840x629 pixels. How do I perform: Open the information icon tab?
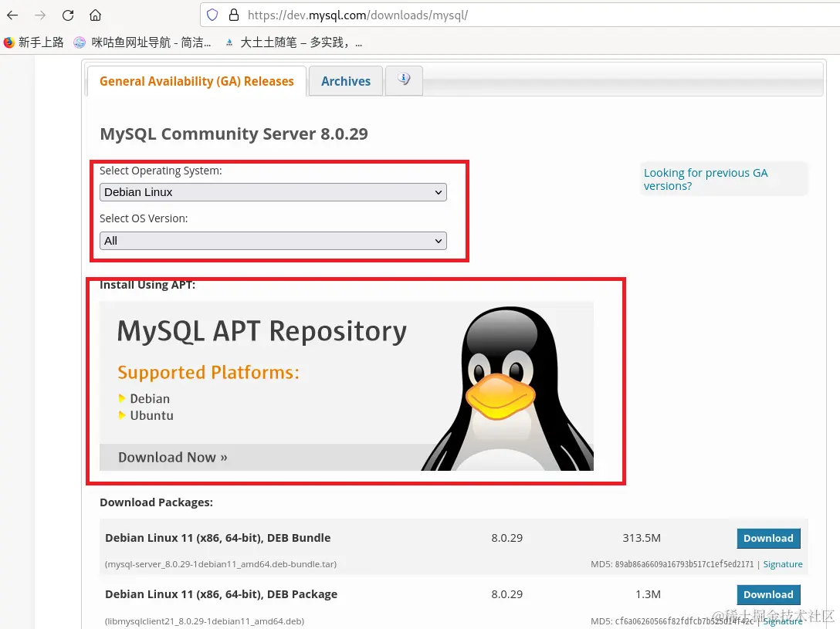pos(404,80)
